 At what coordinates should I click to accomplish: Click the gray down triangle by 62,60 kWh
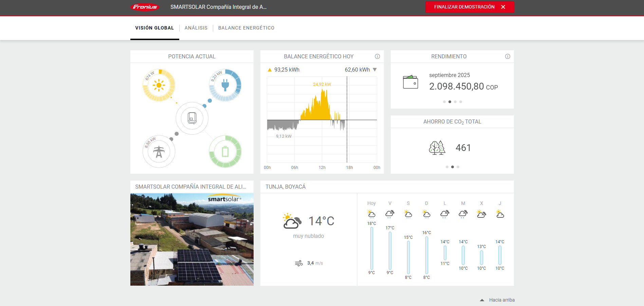[x=375, y=70]
